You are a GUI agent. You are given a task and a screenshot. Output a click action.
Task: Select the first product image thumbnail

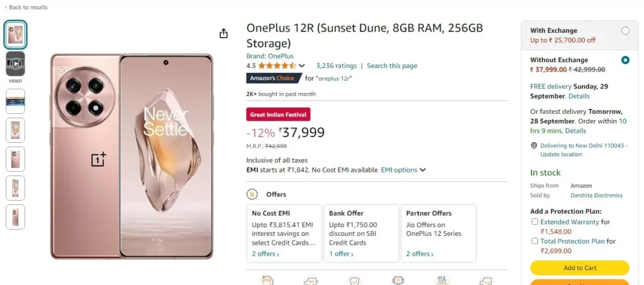tap(16, 35)
